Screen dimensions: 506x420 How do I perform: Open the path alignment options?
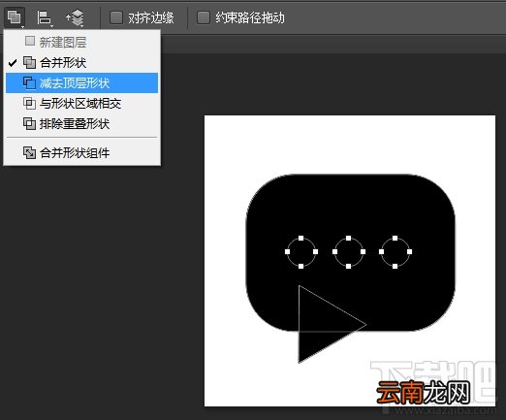(45, 17)
